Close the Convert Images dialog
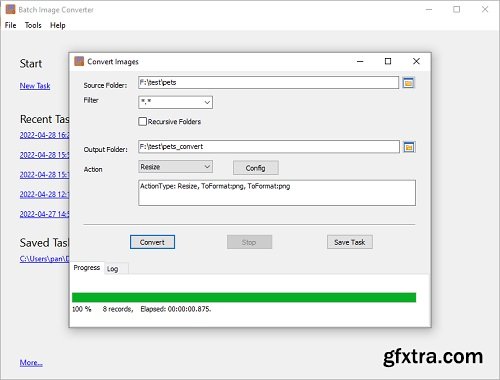The height and width of the screenshot is (380, 500). point(416,61)
